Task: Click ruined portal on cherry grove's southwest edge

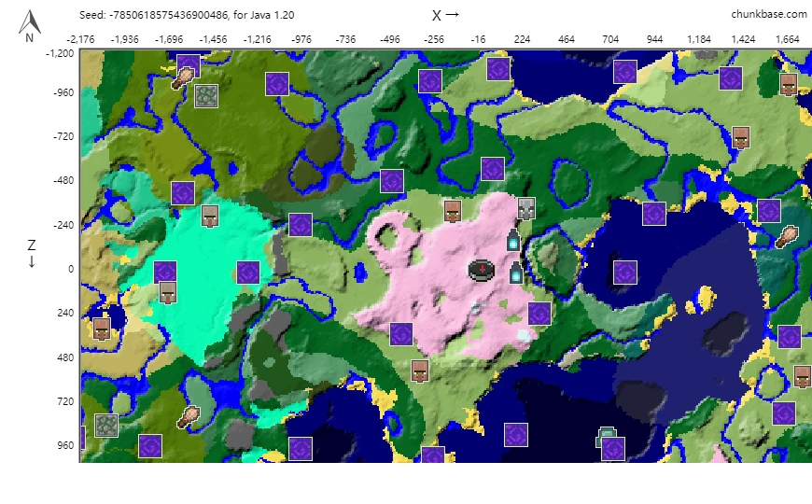Action: tap(400, 334)
